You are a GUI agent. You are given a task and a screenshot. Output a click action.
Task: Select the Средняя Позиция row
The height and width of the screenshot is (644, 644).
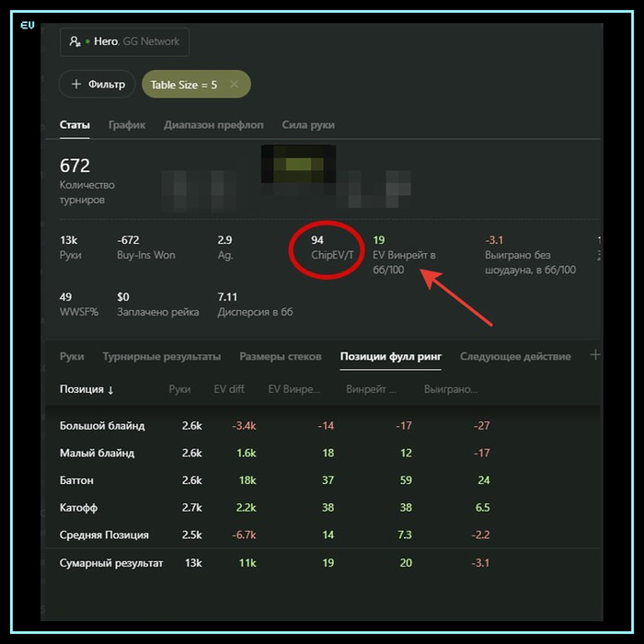322,535
